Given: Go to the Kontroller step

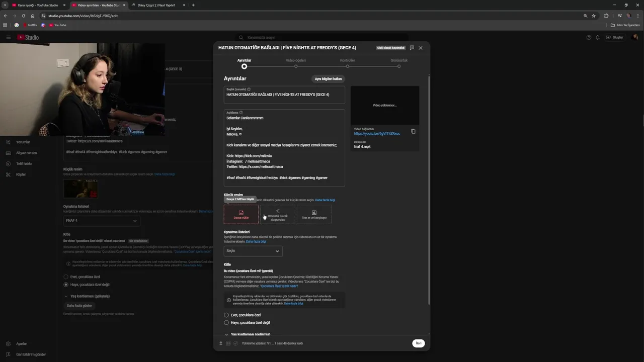Looking at the screenshot, I should [347, 63].
